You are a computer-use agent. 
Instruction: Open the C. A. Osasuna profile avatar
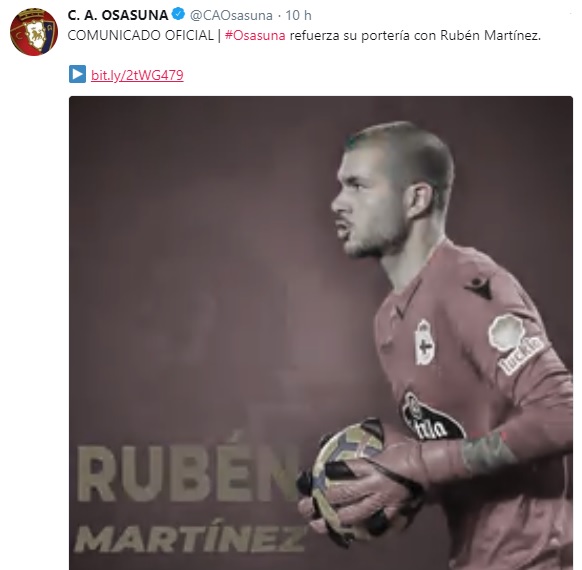tap(34, 32)
